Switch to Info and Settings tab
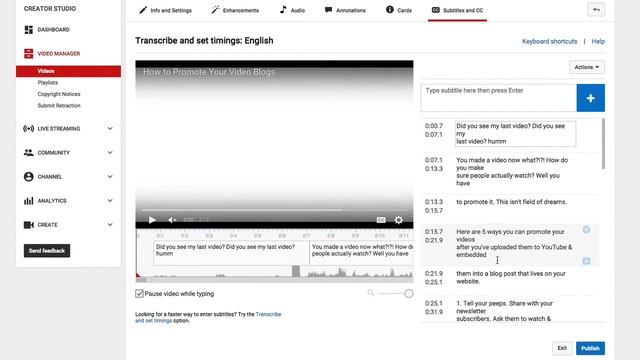 165,10
